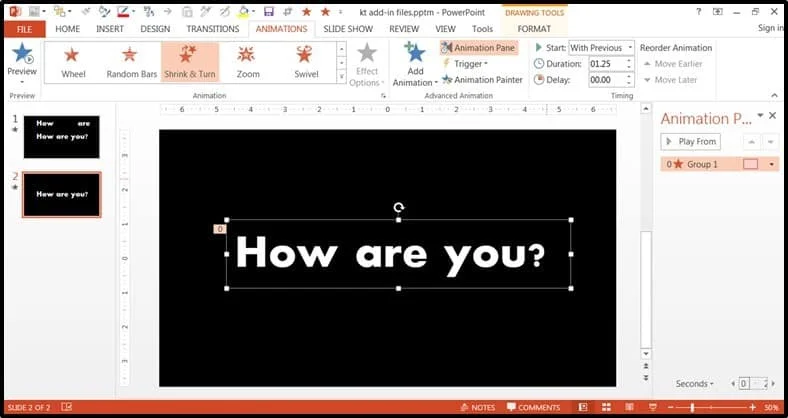Move animation down in Animation Pane

pyautogui.click(x=770, y=142)
